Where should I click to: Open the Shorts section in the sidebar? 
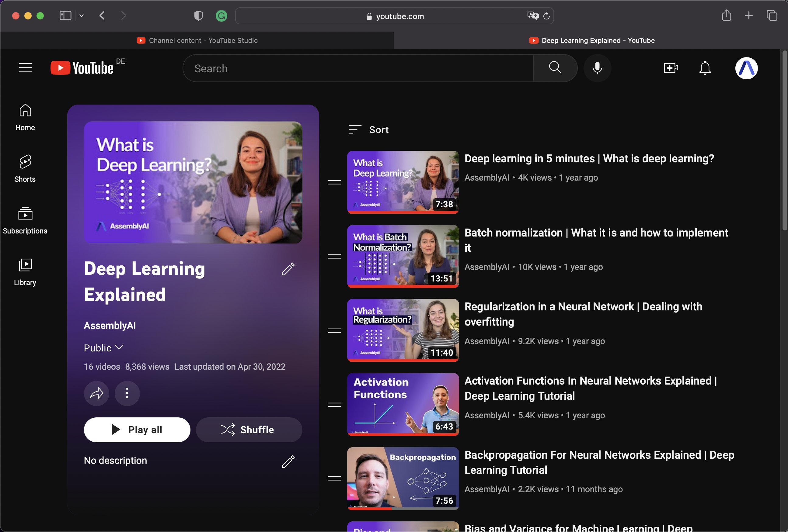tap(25, 168)
